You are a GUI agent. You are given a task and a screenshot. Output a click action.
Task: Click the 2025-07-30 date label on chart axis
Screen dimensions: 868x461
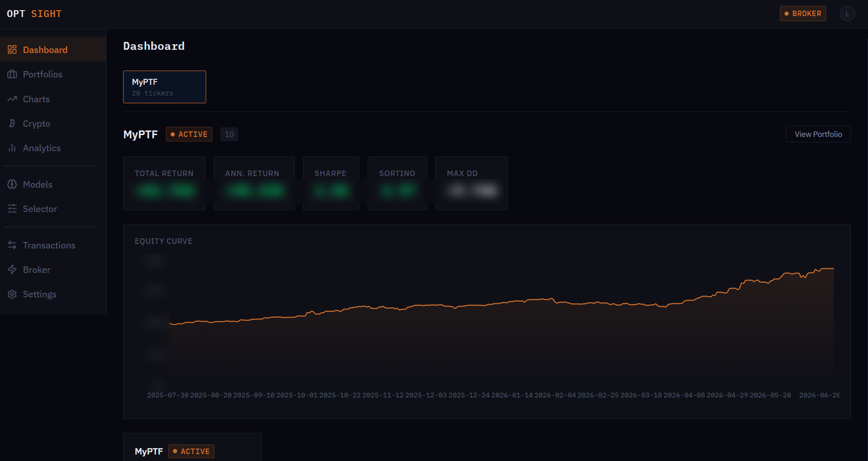click(168, 395)
